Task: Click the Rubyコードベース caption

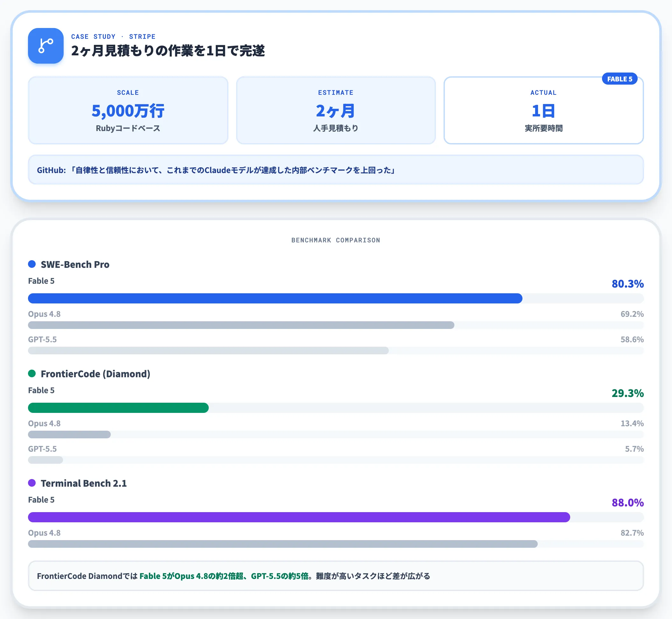Action: pyautogui.click(x=128, y=128)
